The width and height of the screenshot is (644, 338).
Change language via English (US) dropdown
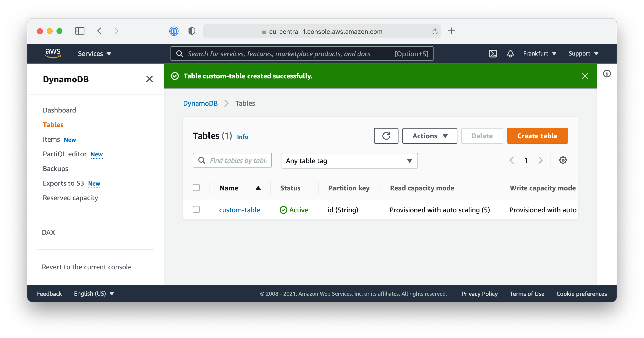pyautogui.click(x=94, y=293)
